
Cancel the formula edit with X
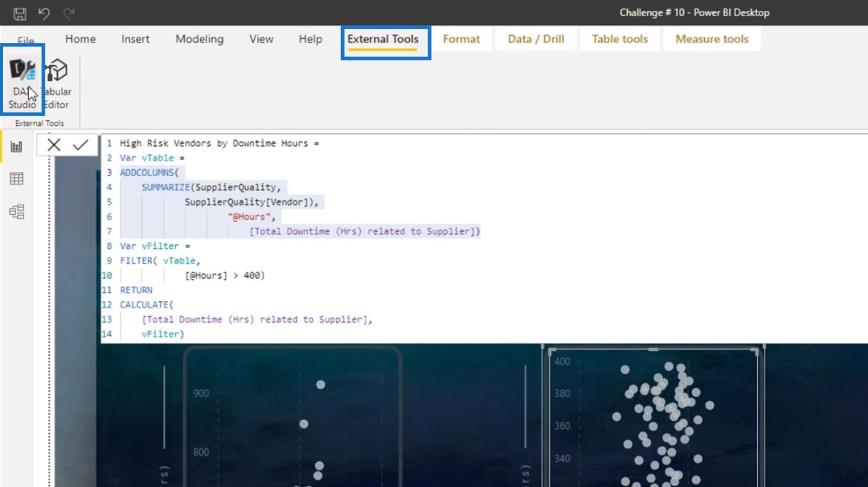[x=54, y=145]
